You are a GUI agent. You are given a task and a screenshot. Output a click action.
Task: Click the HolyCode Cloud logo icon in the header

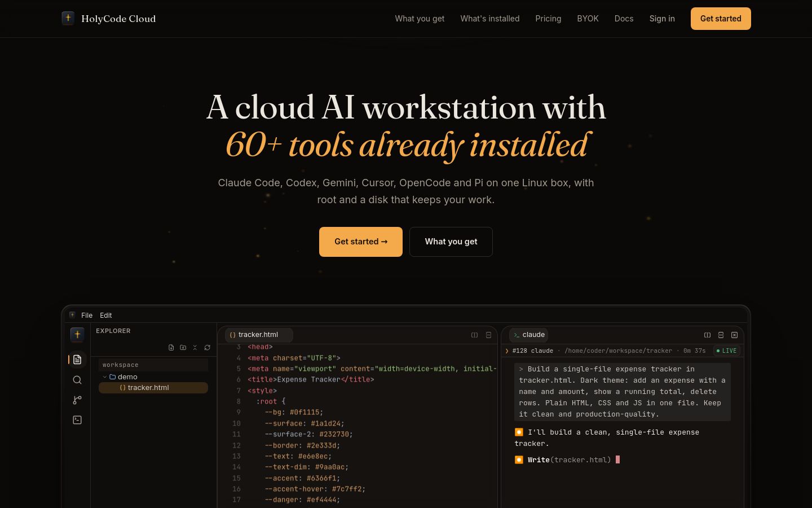(x=68, y=18)
